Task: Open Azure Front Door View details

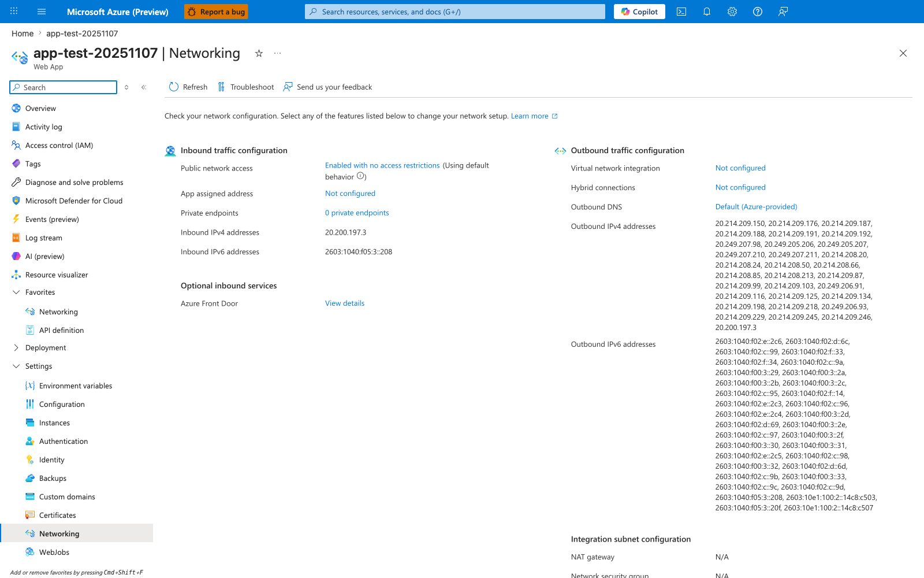Action: (x=345, y=303)
